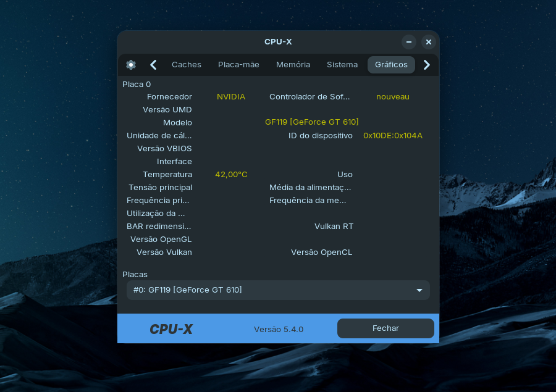Click the device ID 0x10DE:0x104A value
The width and height of the screenshot is (556, 392).
[393, 136]
